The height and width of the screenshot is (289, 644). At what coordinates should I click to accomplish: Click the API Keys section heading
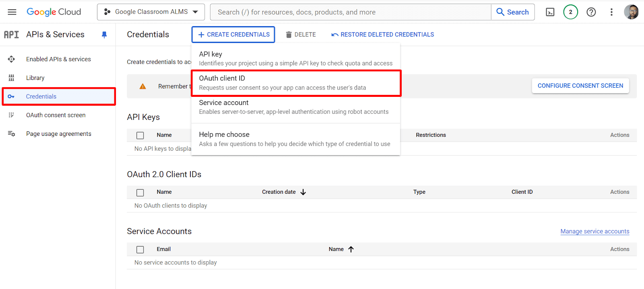pyautogui.click(x=143, y=117)
